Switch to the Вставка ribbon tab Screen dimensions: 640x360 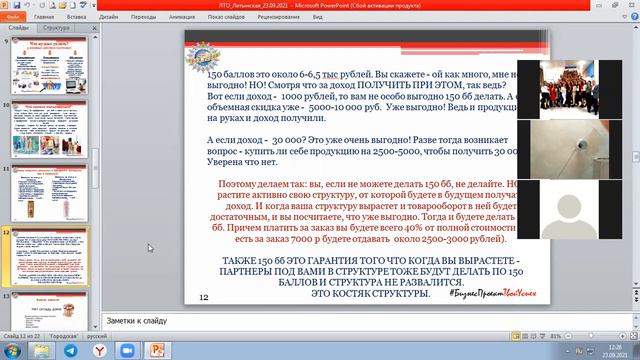click(76, 17)
